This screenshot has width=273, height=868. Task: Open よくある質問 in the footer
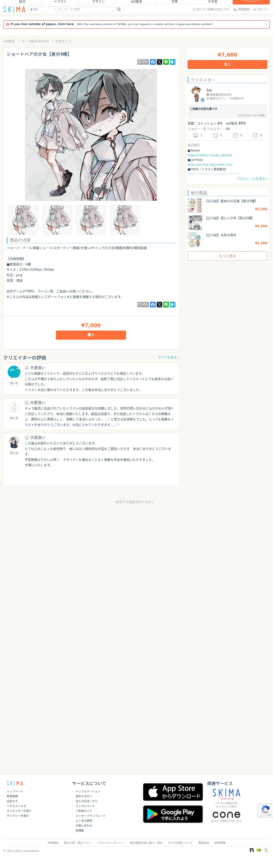click(84, 821)
